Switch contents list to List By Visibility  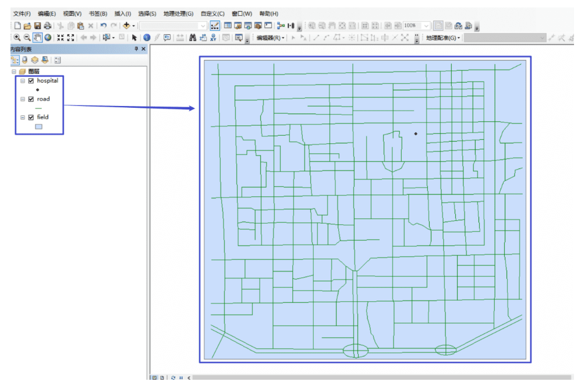[35, 60]
